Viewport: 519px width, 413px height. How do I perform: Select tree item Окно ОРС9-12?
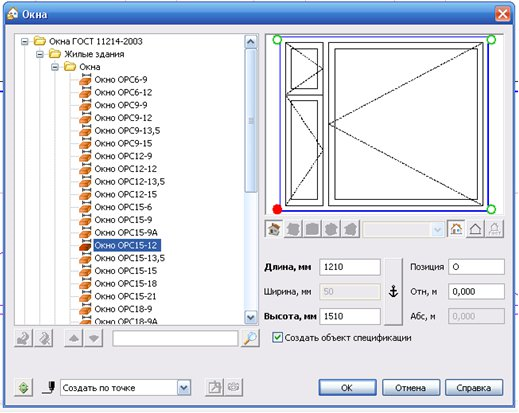click(123, 118)
